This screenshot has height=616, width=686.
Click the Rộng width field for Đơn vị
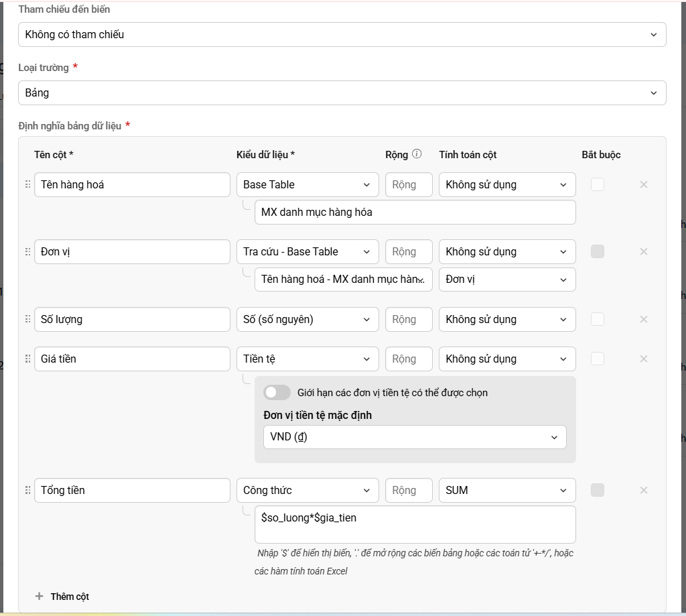pos(409,251)
